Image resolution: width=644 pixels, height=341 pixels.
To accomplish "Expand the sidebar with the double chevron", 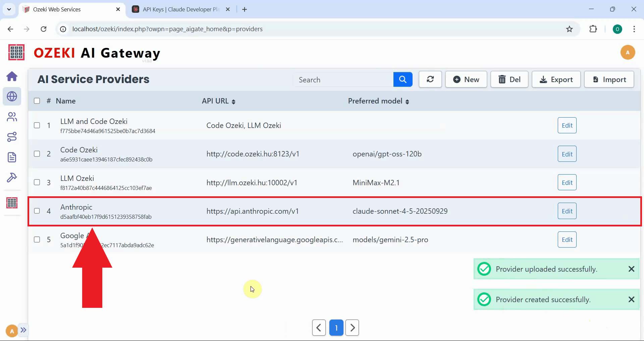I will (x=23, y=330).
